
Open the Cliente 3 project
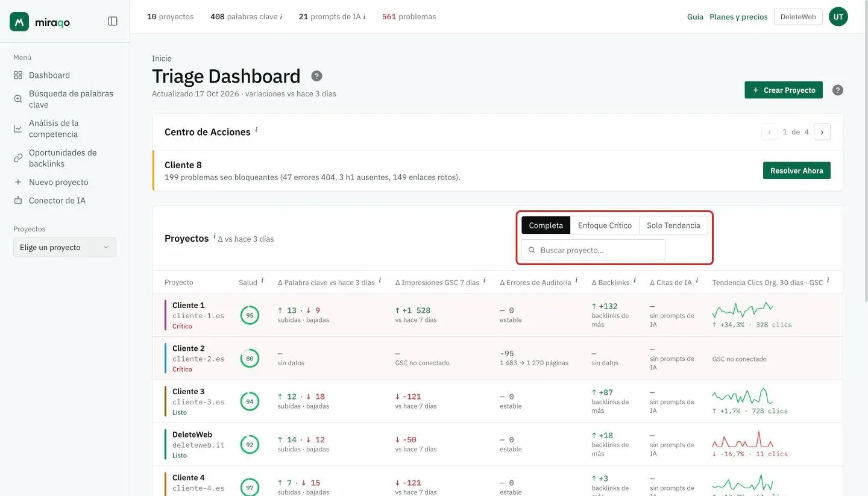pos(497,401)
